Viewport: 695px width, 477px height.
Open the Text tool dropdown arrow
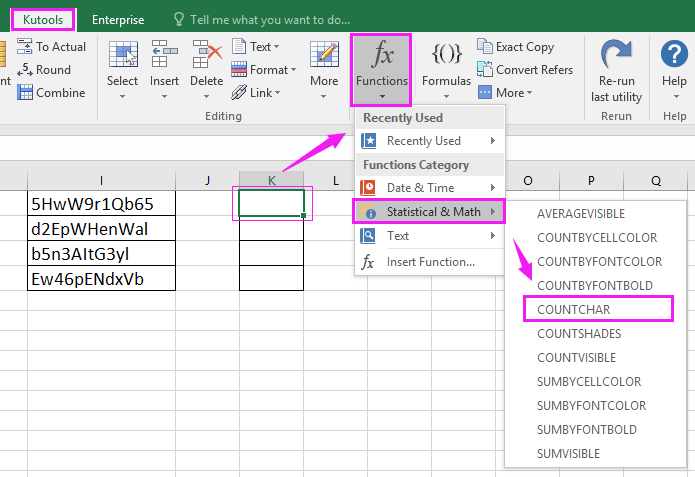[277, 47]
